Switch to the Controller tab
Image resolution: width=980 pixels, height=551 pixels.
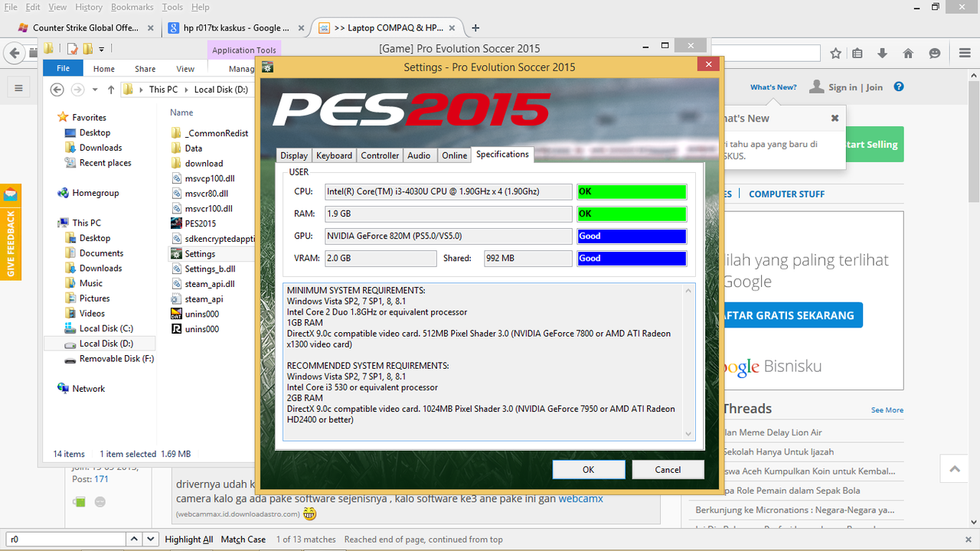[380, 155]
